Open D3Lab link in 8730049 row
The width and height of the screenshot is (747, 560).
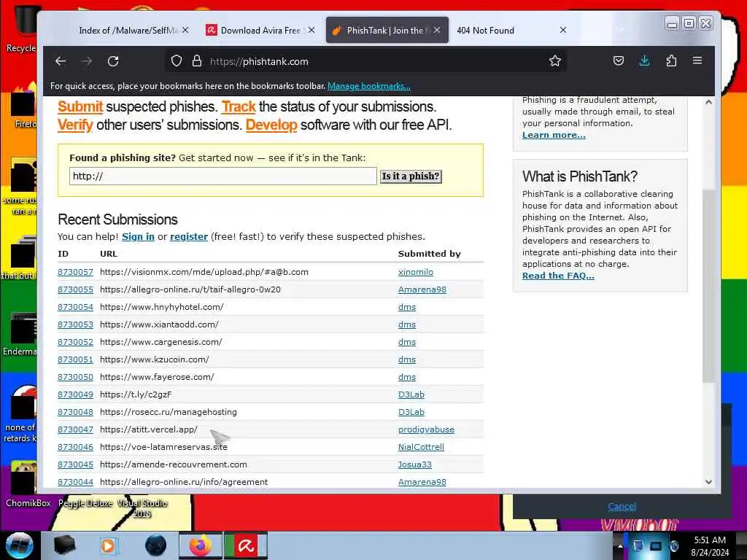tap(411, 394)
